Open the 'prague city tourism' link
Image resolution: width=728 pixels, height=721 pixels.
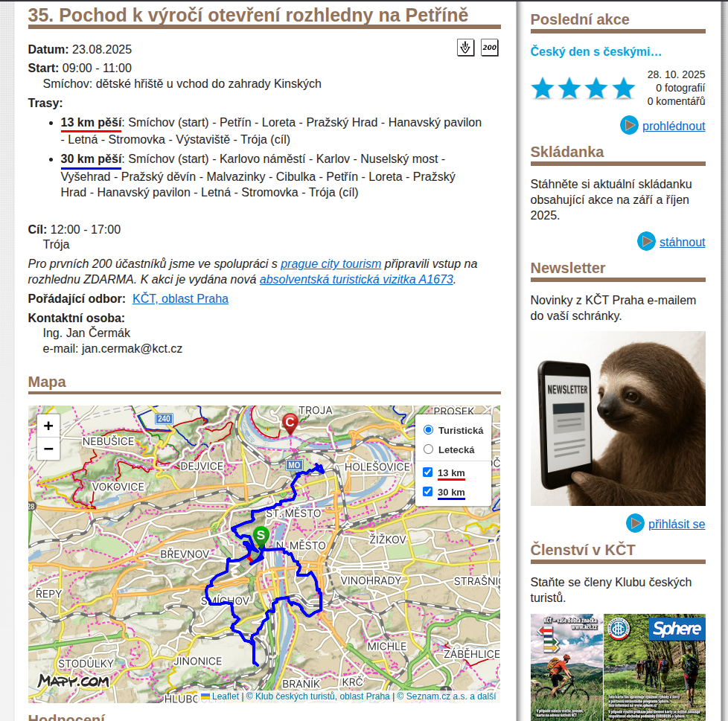point(331,263)
